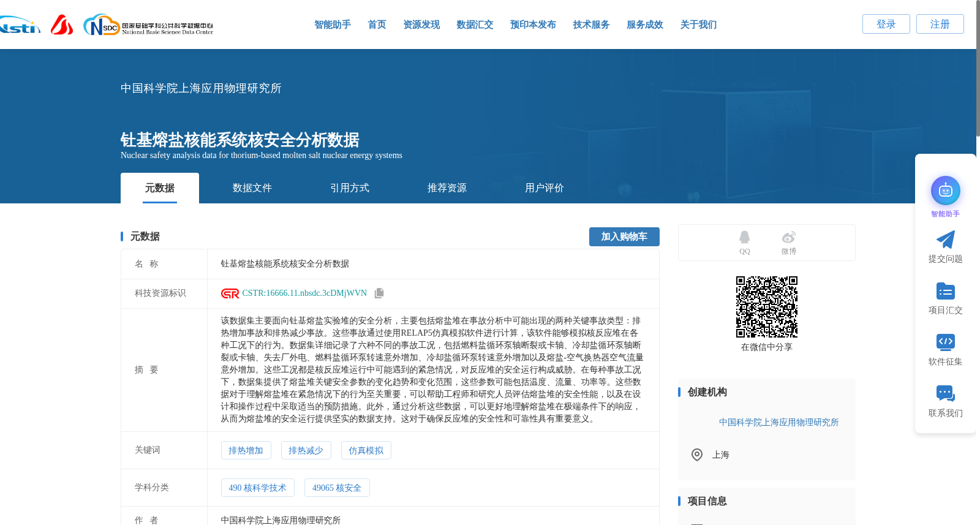Open 智能助手 in the top navigation
The width and height of the screenshot is (980, 525).
(333, 25)
